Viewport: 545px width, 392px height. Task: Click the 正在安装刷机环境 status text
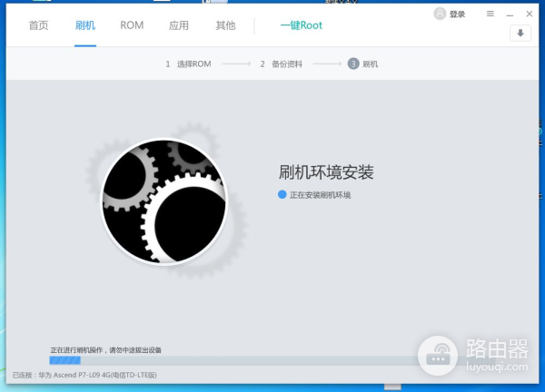(x=320, y=195)
